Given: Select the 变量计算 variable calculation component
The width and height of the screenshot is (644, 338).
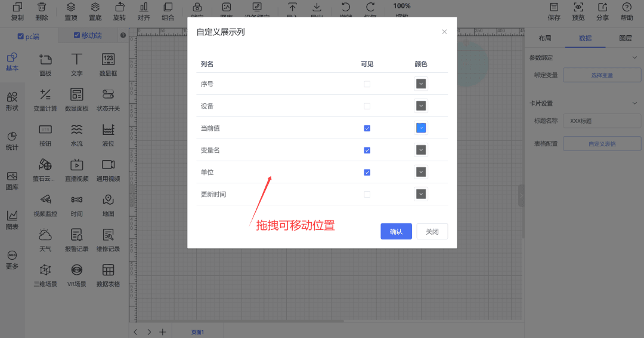Looking at the screenshot, I should 45,100.
